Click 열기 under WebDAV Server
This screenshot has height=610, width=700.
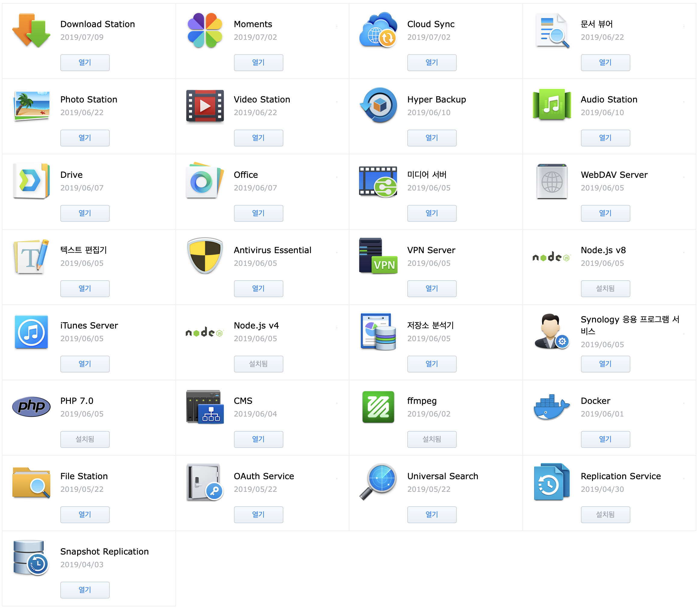pyautogui.click(x=605, y=213)
